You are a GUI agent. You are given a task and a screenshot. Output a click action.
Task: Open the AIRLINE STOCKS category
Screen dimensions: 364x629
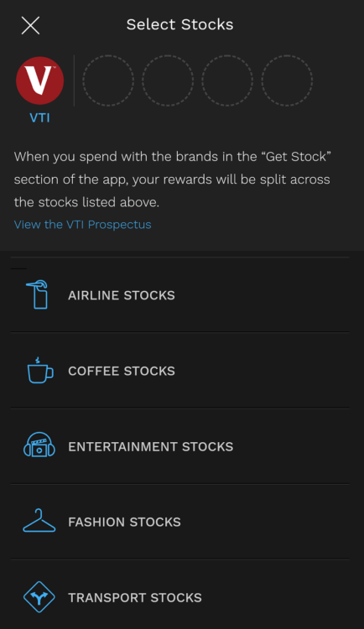pyautogui.click(x=179, y=295)
